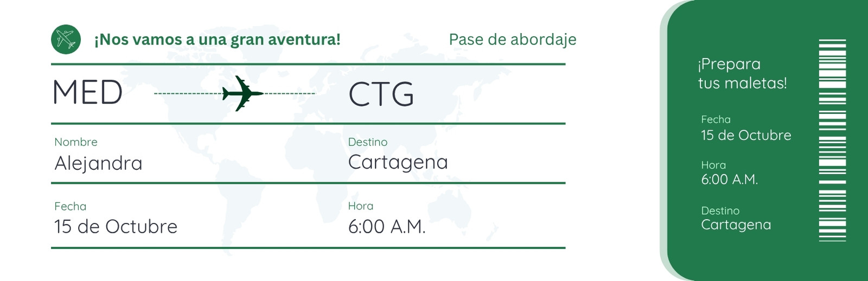Viewport: 868px width, 281px height.
Task: Click the ¡Prepara tus maletas! text
Action: click(742, 73)
